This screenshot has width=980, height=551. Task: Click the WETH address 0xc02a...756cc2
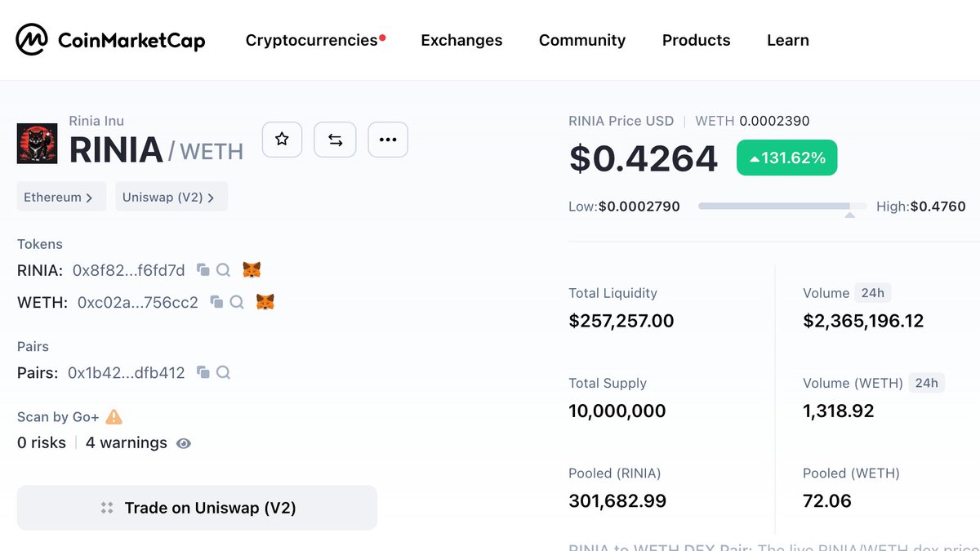pyautogui.click(x=138, y=302)
